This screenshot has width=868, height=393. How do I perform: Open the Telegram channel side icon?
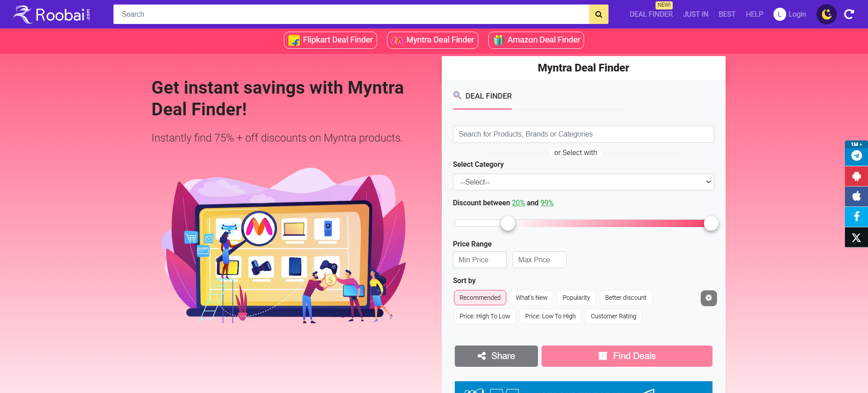pyautogui.click(x=856, y=156)
